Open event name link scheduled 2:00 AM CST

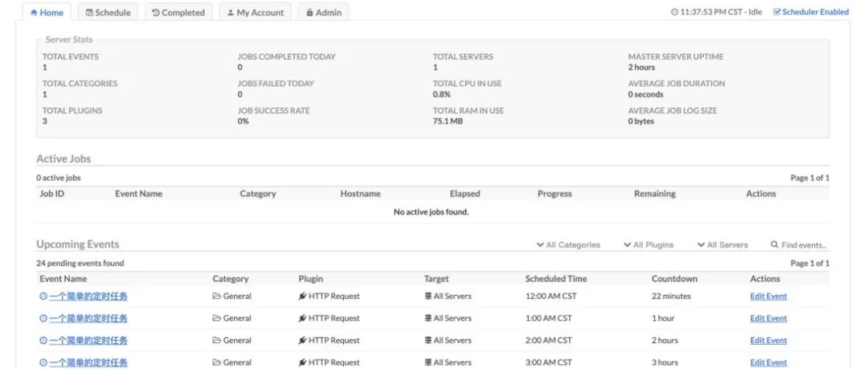click(88, 341)
